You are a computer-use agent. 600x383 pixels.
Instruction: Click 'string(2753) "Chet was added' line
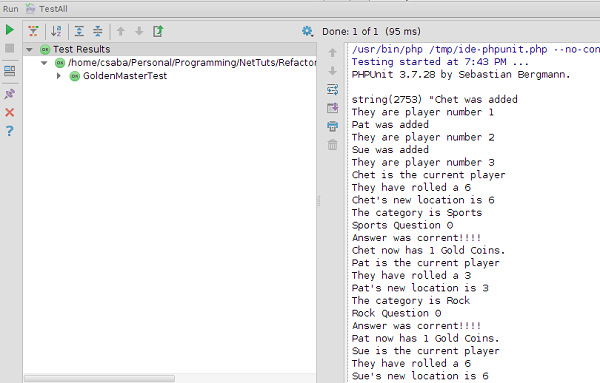tap(435, 99)
